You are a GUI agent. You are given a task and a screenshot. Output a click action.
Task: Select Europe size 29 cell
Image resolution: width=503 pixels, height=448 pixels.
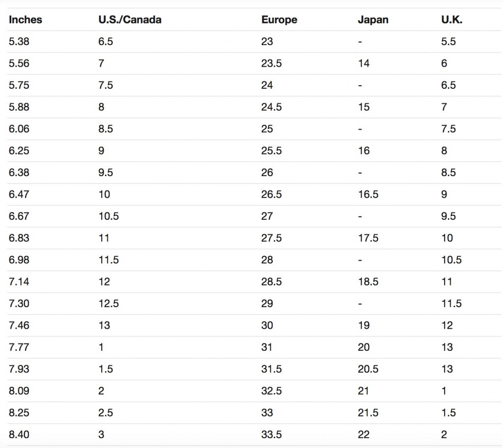(x=267, y=303)
